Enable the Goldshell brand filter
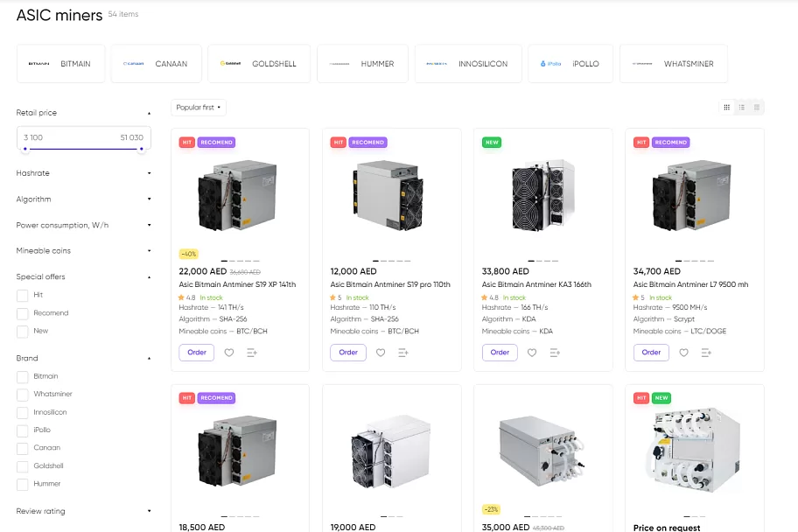The width and height of the screenshot is (798, 532). [x=23, y=466]
